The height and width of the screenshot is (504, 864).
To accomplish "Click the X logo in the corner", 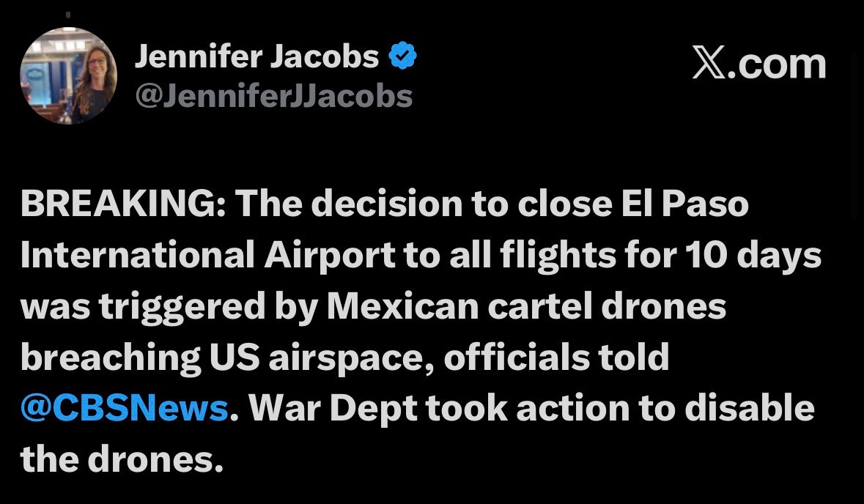I will [x=708, y=64].
